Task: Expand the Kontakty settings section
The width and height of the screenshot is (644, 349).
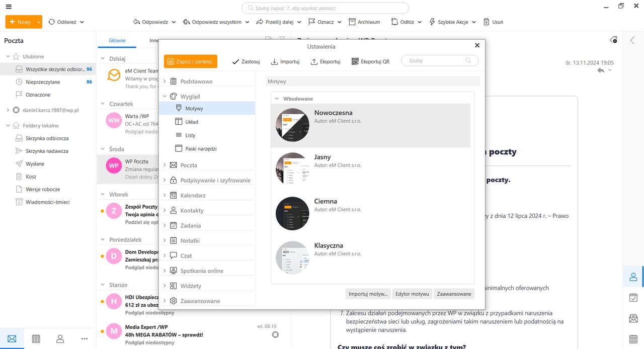Action: click(x=165, y=210)
